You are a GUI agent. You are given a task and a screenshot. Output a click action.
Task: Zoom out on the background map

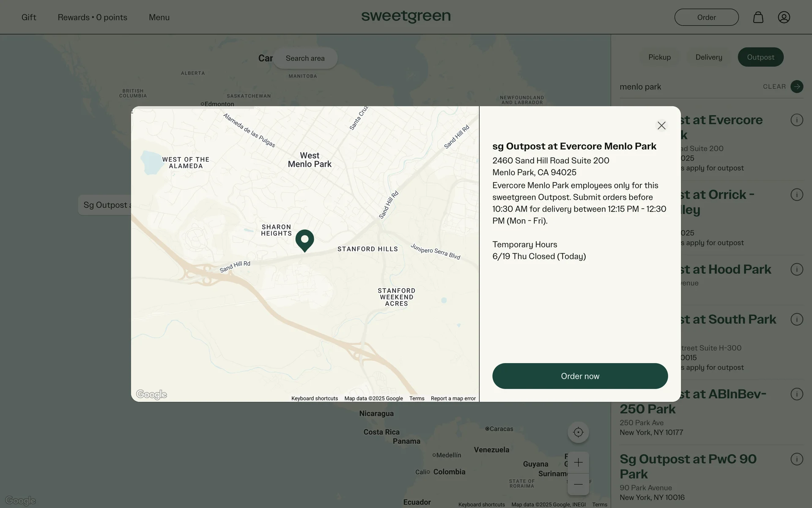578,484
